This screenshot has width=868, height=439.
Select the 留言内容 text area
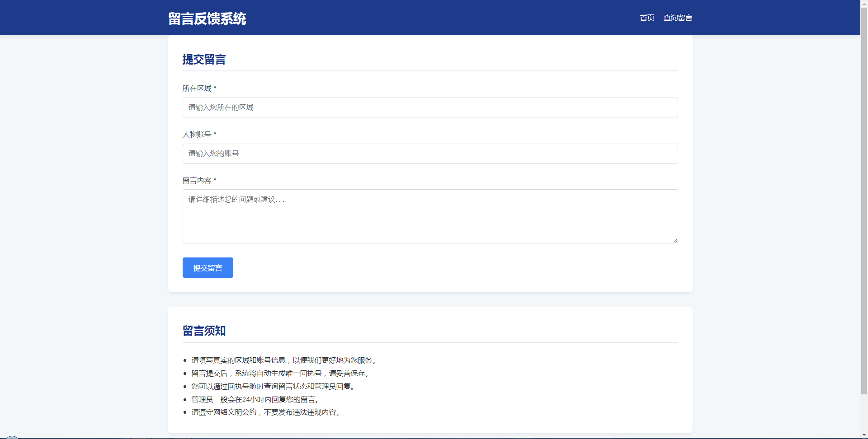coord(429,216)
